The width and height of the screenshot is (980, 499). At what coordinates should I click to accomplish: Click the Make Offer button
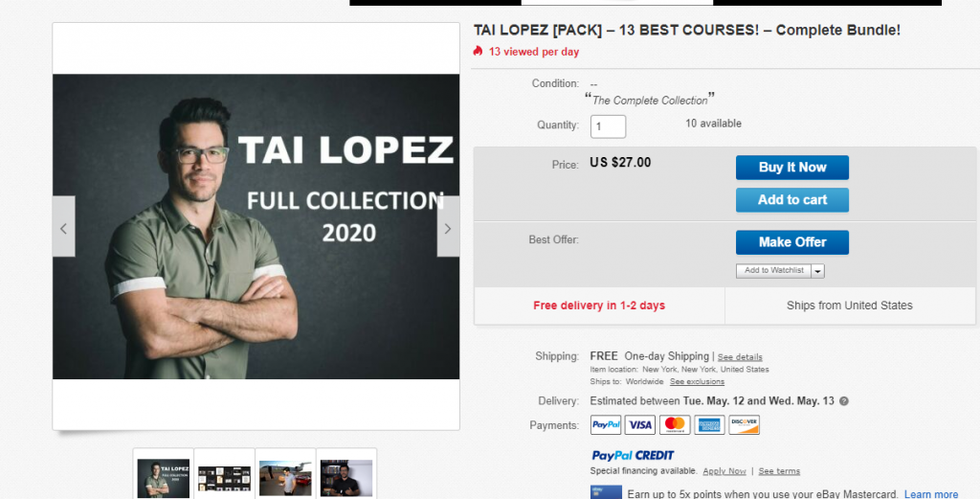791,242
